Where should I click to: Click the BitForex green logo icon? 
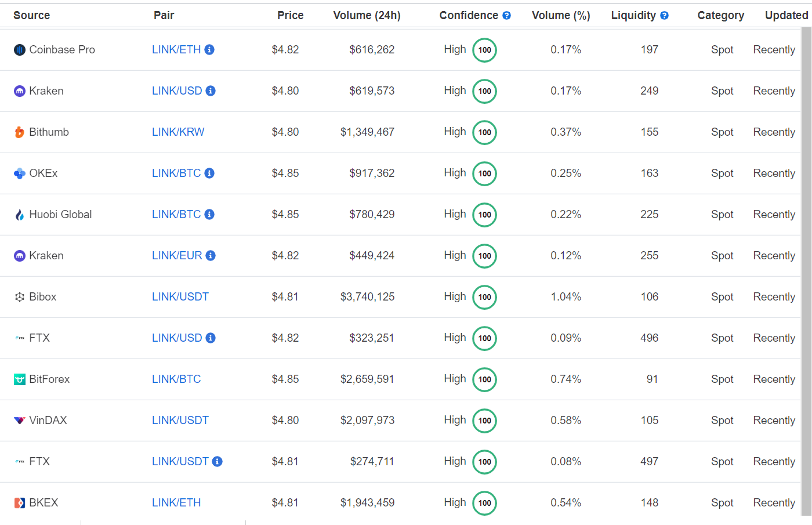[x=20, y=379]
